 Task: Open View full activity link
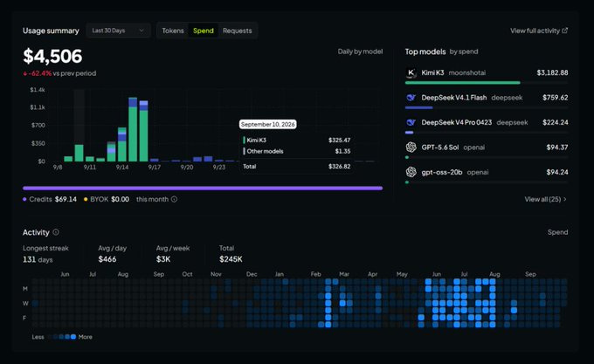click(x=539, y=31)
